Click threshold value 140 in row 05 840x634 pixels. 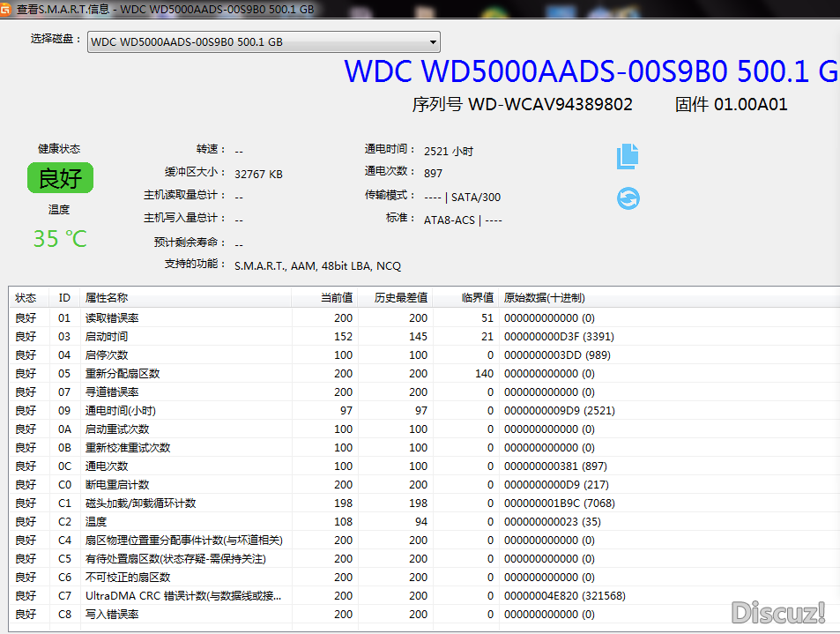coord(484,374)
